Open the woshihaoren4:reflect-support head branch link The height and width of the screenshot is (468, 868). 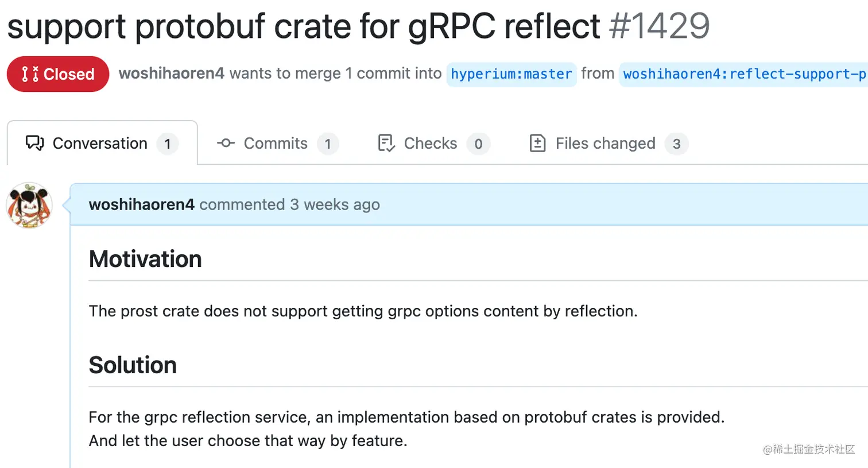pyautogui.click(x=744, y=74)
